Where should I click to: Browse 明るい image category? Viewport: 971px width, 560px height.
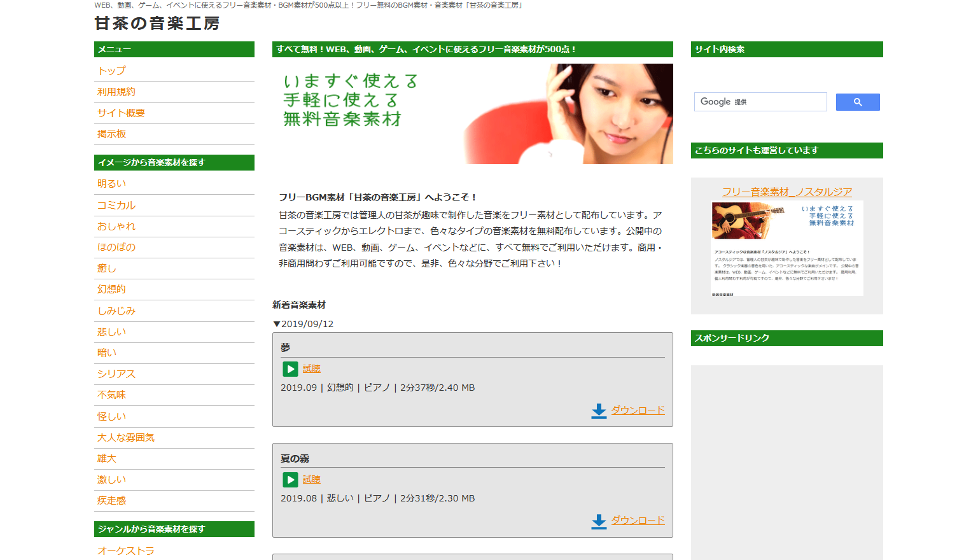pos(111,184)
